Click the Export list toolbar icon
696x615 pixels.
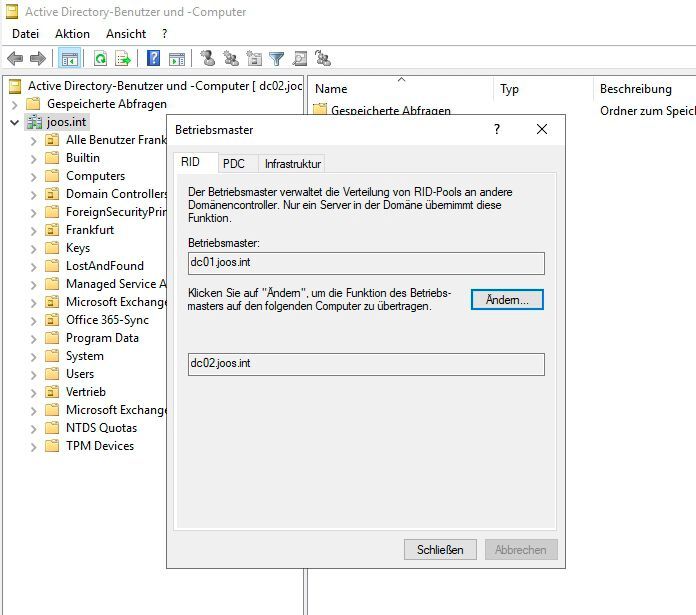pyautogui.click(x=123, y=58)
